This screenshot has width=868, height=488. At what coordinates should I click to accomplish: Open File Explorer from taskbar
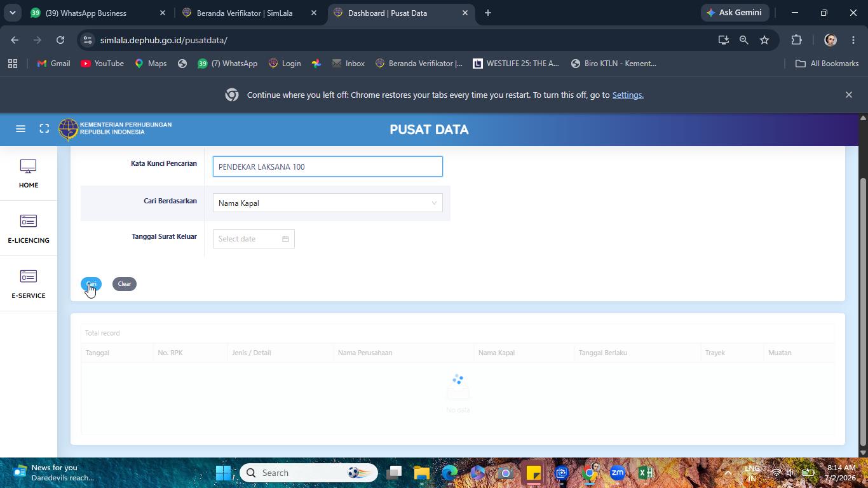coord(422,473)
